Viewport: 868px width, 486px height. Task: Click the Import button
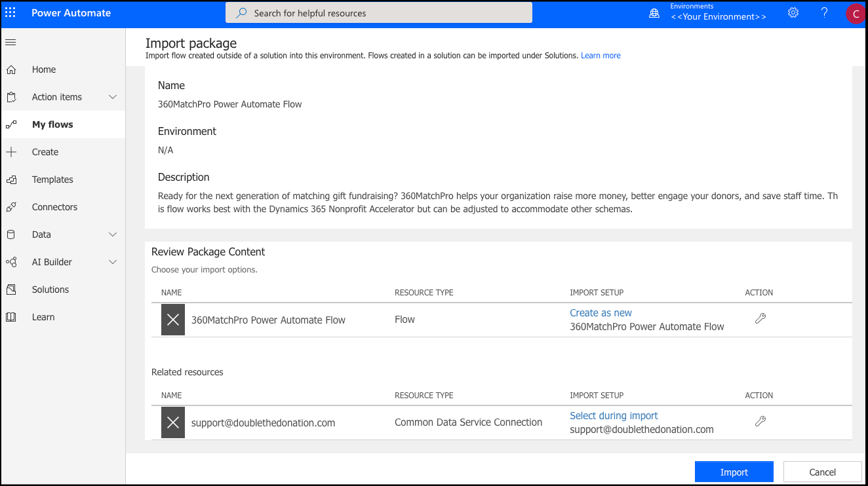[x=734, y=472]
